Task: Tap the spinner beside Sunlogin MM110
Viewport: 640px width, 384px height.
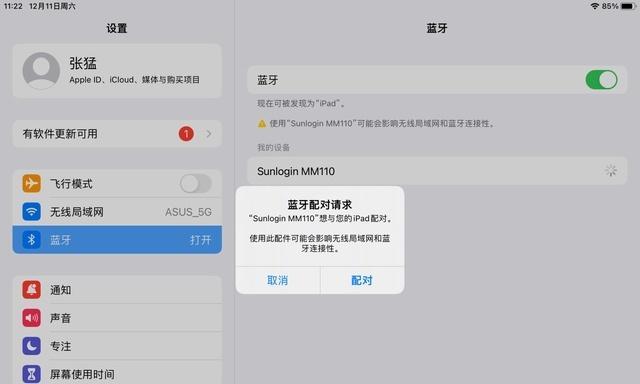Action: pos(611,171)
